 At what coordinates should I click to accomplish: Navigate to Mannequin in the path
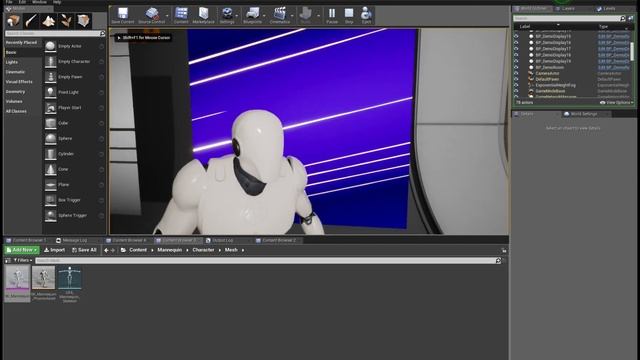(170, 250)
